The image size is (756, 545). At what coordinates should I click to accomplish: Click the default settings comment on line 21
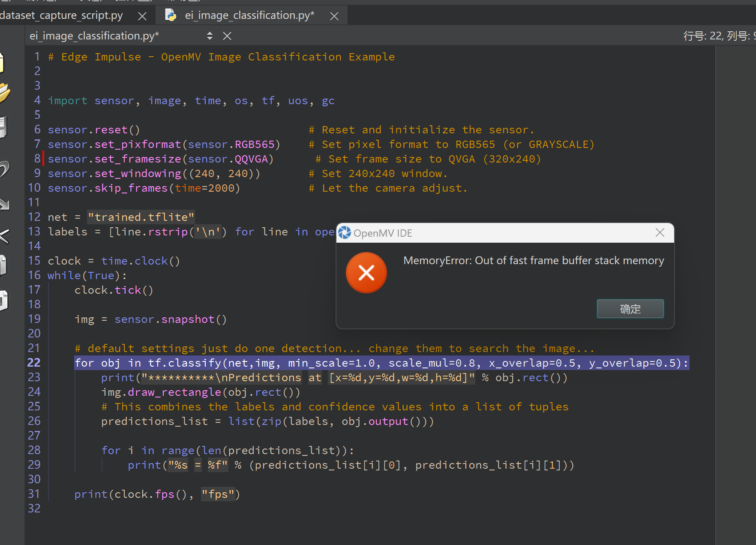pyautogui.click(x=335, y=349)
